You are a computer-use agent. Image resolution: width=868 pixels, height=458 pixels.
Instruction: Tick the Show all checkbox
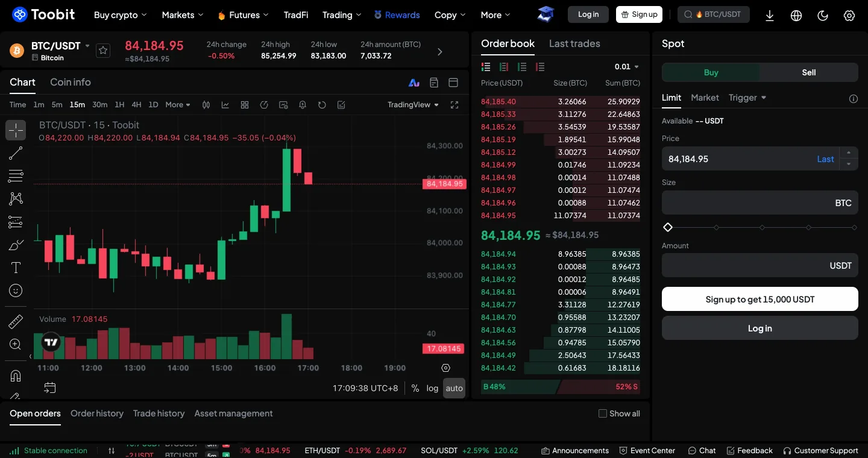coord(602,413)
